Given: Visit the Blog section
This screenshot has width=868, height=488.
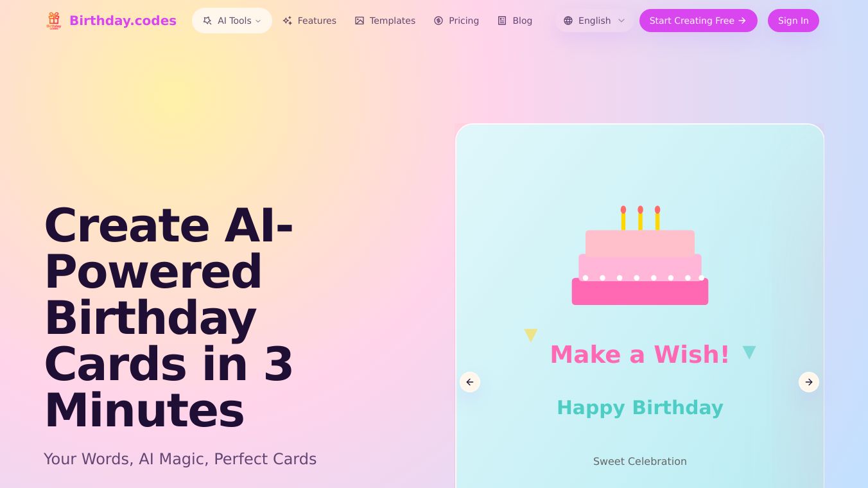Looking at the screenshot, I should [515, 21].
